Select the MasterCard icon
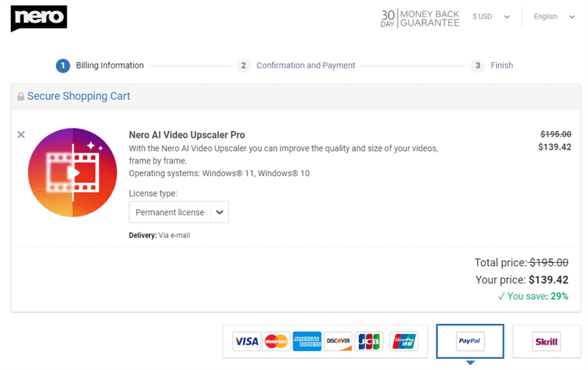588x370 pixels. click(x=276, y=341)
